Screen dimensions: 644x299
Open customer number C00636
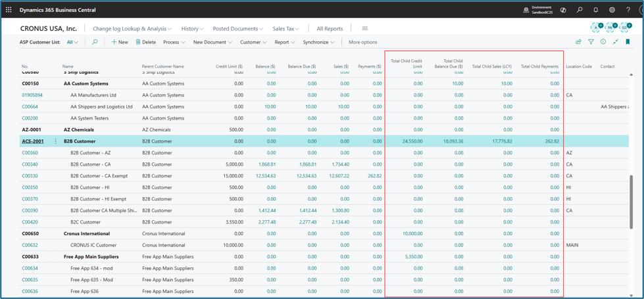[30, 291]
